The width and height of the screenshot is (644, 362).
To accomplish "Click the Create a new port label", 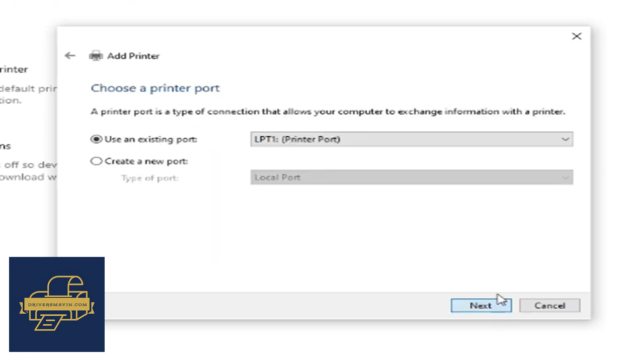I will 146,161.
